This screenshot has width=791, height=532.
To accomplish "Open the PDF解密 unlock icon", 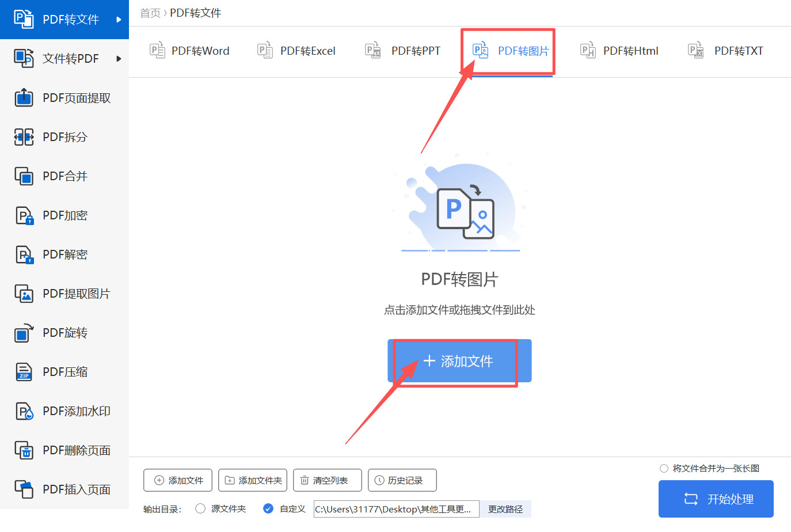I will (x=24, y=254).
